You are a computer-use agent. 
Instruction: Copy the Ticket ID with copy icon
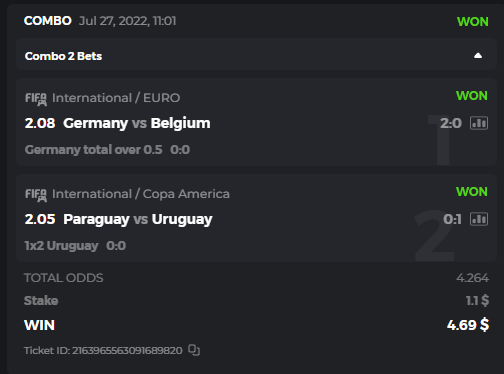194,350
